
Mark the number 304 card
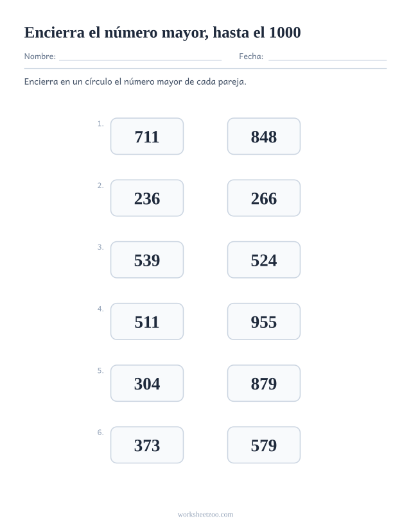[147, 383]
